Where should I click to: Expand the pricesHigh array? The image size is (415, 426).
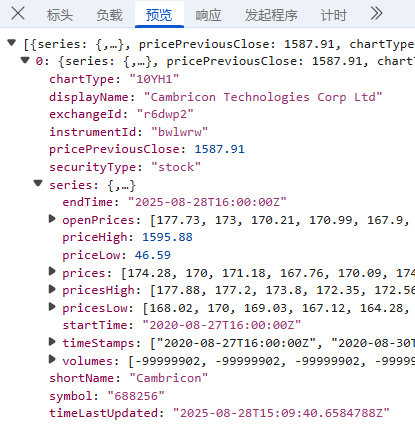click(x=52, y=289)
